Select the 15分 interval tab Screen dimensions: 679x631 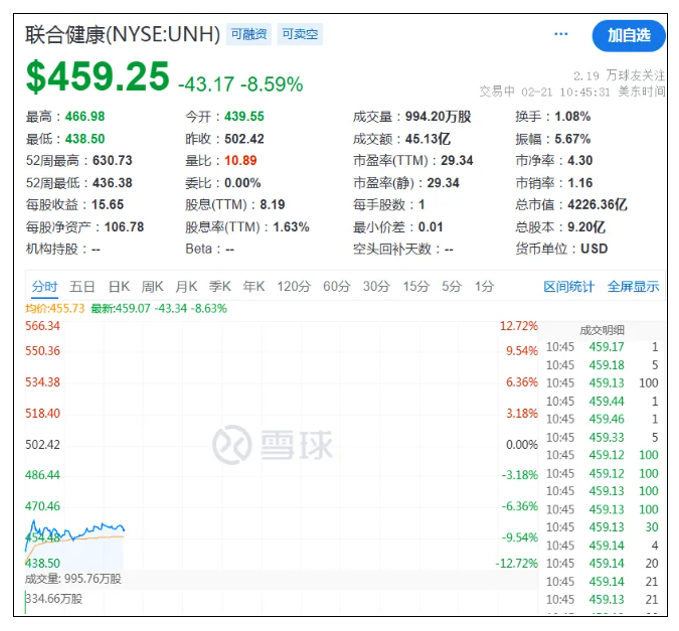pos(416,287)
